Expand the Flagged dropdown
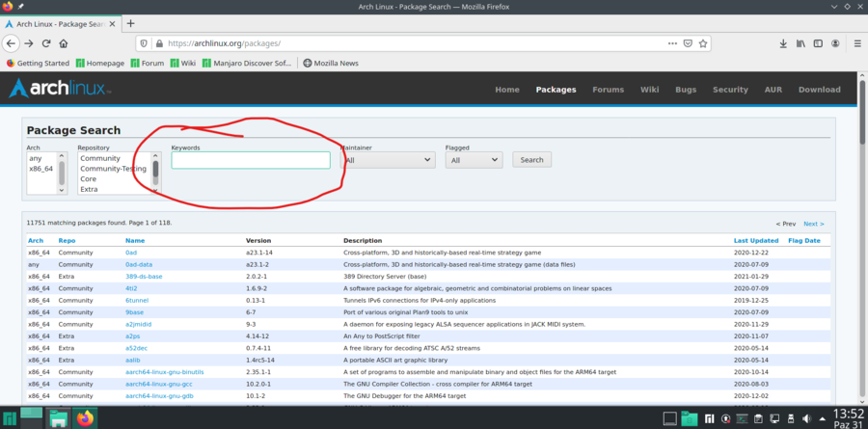This screenshot has height=429, width=868. point(474,160)
